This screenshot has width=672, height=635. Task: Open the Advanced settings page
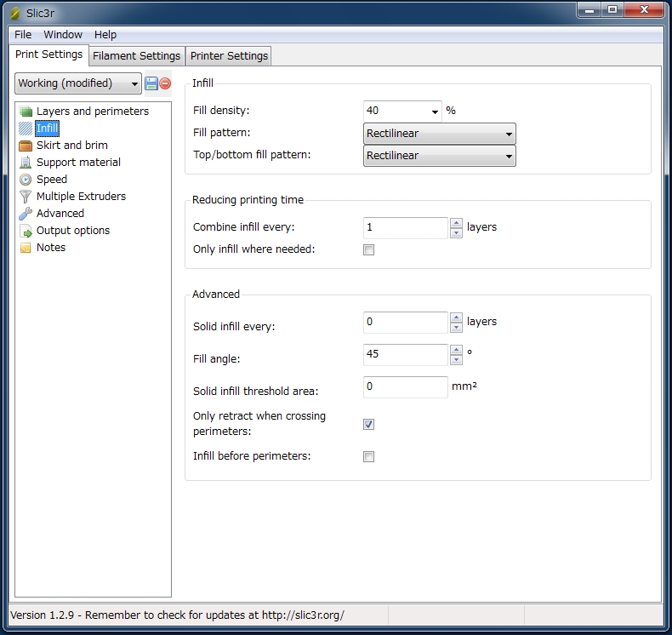click(60, 214)
